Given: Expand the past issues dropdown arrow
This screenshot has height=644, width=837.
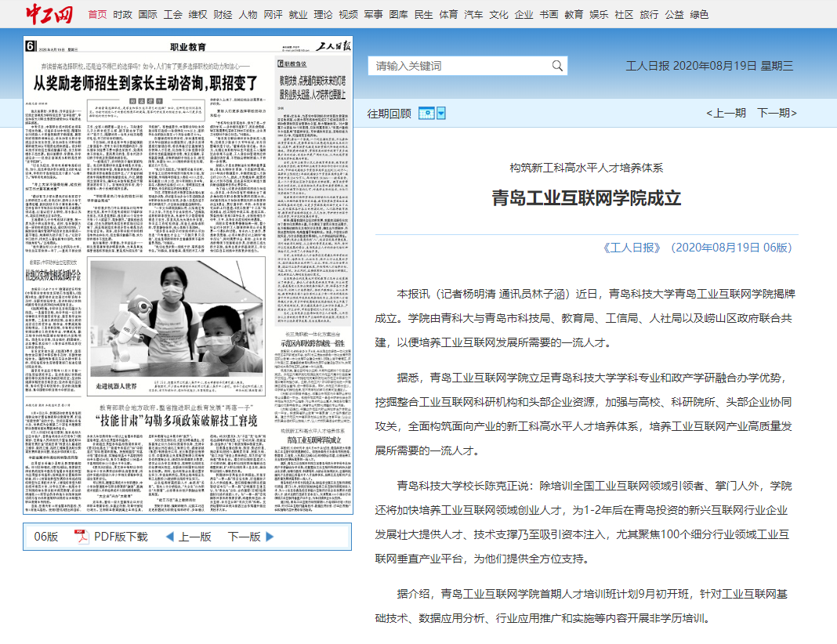Looking at the screenshot, I should 440,114.
